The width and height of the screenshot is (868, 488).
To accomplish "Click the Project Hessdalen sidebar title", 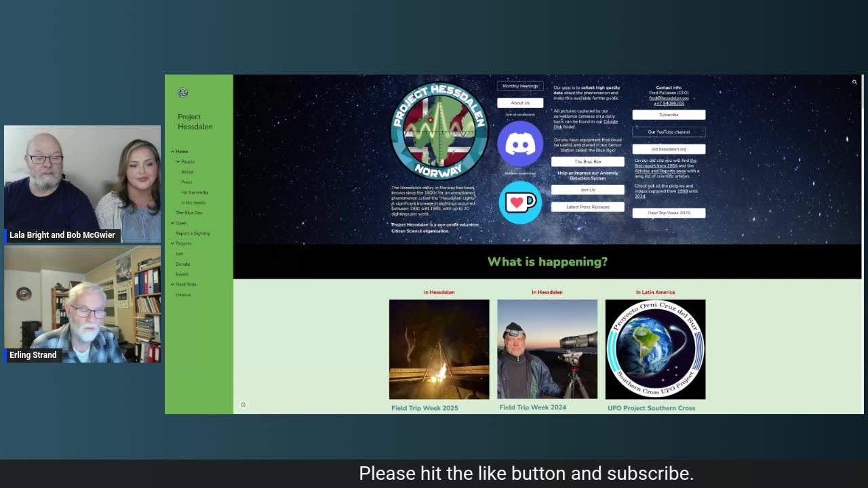I will (x=195, y=121).
